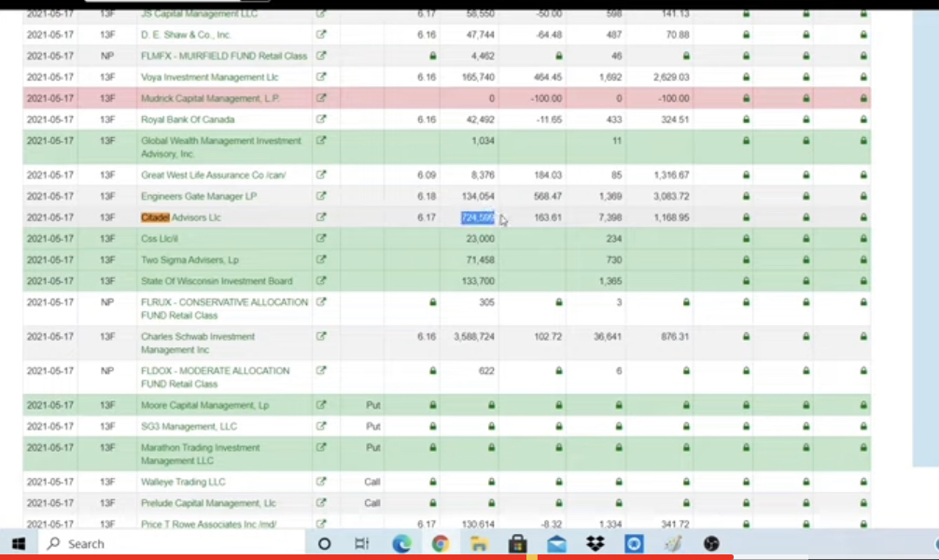The image size is (939, 560).
Task: Open the Citadel Advisors Llc link
Action: pyautogui.click(x=181, y=217)
